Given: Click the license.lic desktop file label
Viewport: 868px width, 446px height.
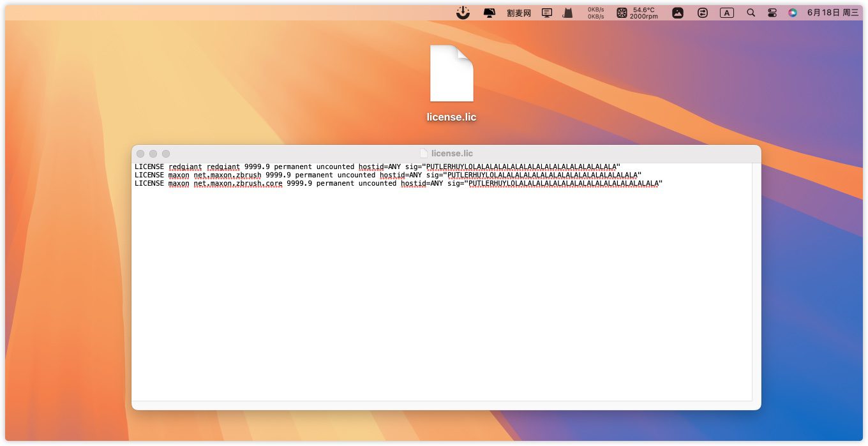Looking at the screenshot, I should tap(452, 117).
